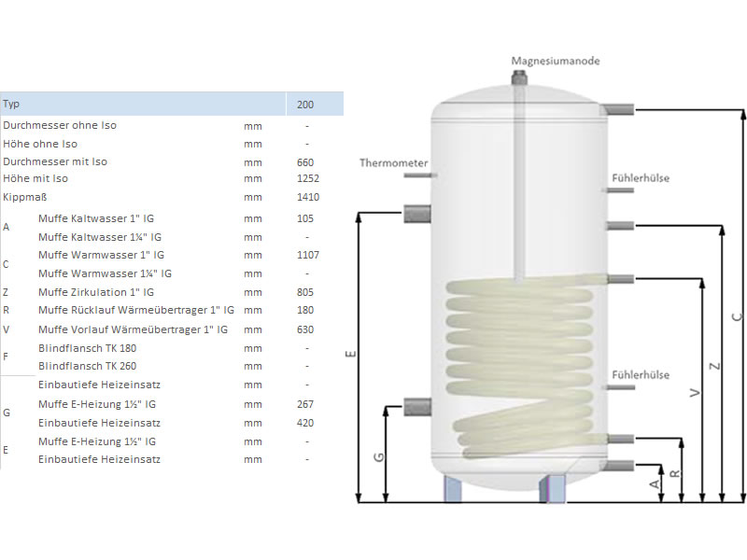Click the "Typ" header label

tap(11, 104)
